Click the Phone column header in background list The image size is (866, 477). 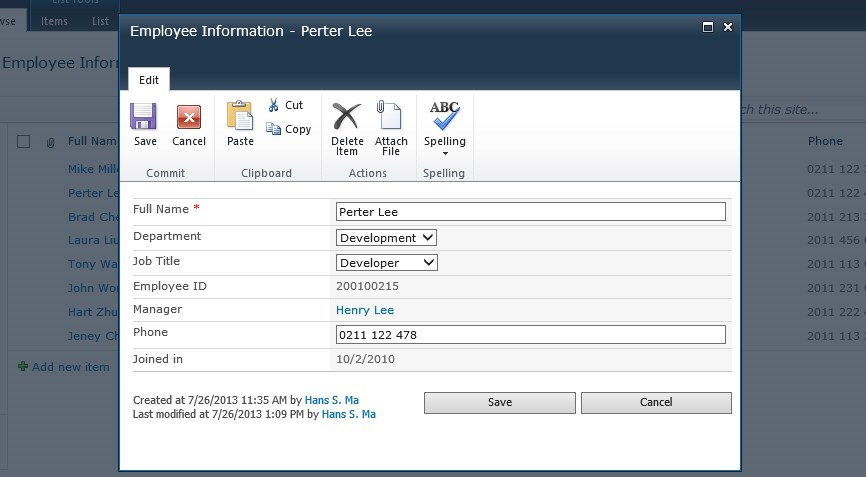point(825,141)
